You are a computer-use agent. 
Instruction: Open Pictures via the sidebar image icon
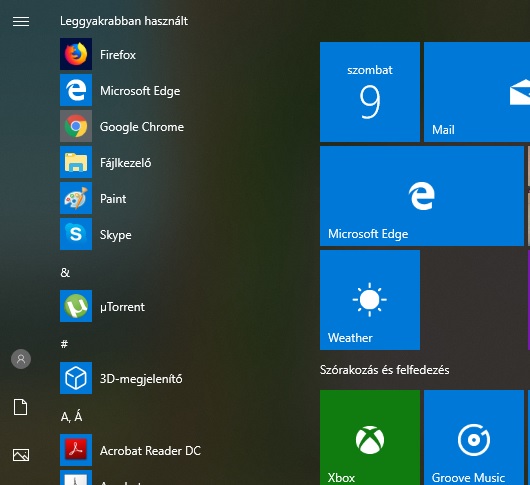click(21, 455)
